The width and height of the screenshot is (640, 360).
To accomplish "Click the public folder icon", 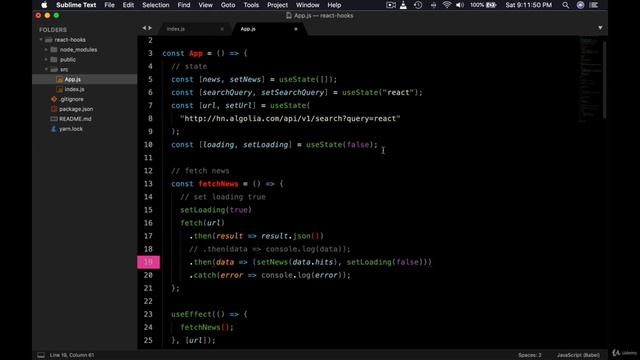I will point(54,59).
